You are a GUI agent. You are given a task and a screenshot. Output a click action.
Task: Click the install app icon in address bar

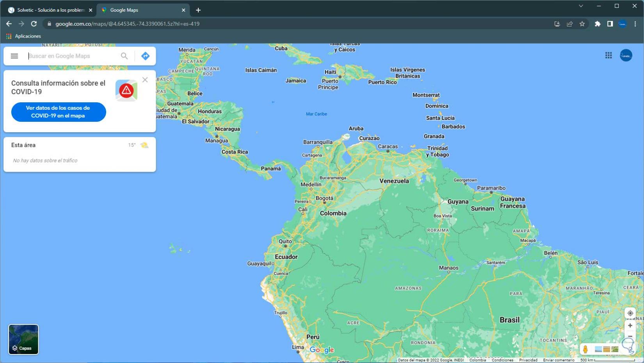557,24
